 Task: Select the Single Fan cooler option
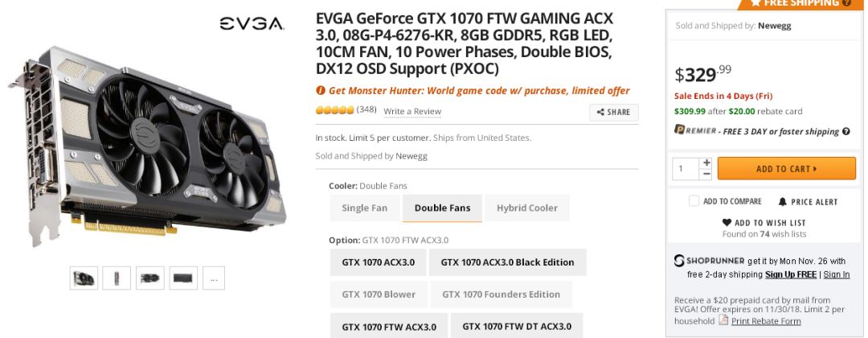click(365, 208)
